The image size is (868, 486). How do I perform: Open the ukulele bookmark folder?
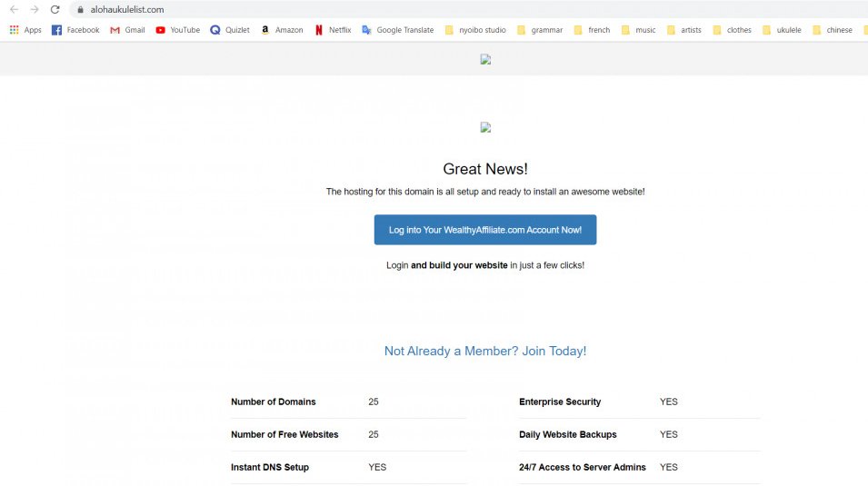coord(782,30)
